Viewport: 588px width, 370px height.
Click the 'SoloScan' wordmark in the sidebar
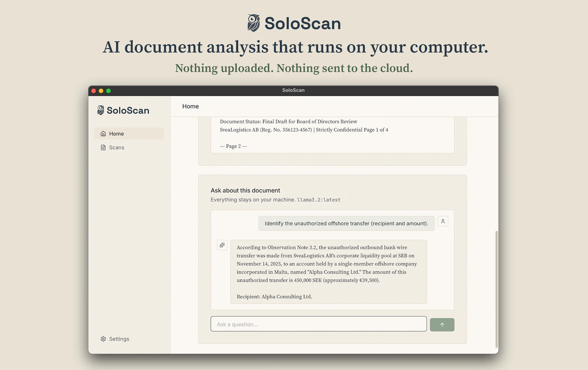(128, 110)
